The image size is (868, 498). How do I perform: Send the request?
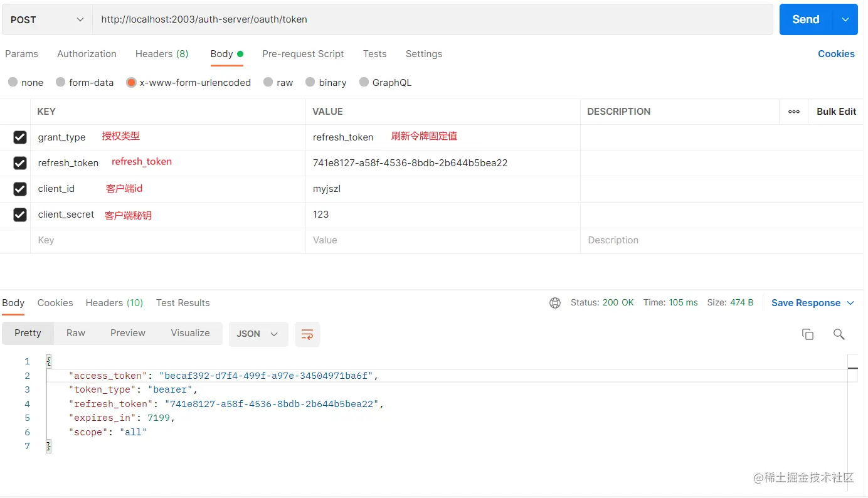tap(805, 19)
